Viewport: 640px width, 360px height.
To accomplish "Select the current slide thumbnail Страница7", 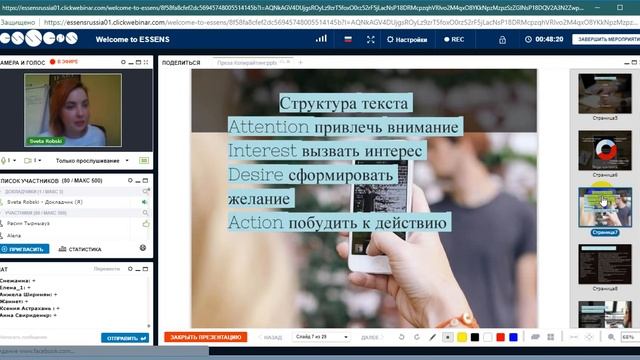I will point(605,207).
